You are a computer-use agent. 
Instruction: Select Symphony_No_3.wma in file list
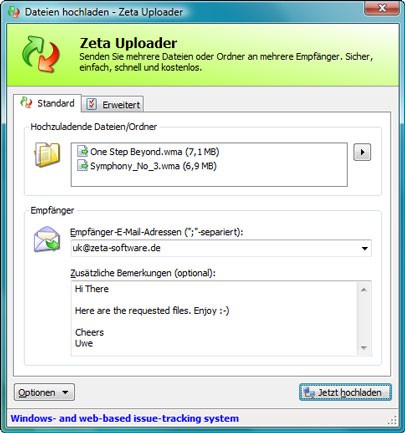click(x=147, y=166)
